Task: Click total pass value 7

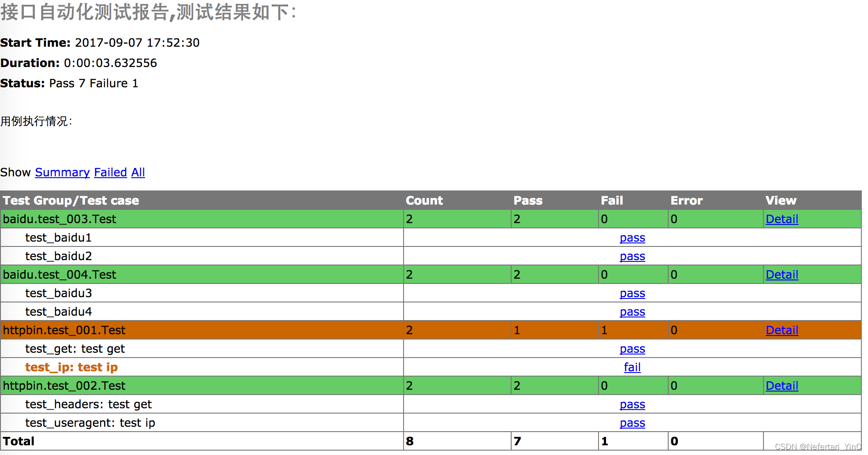Action: (517, 441)
